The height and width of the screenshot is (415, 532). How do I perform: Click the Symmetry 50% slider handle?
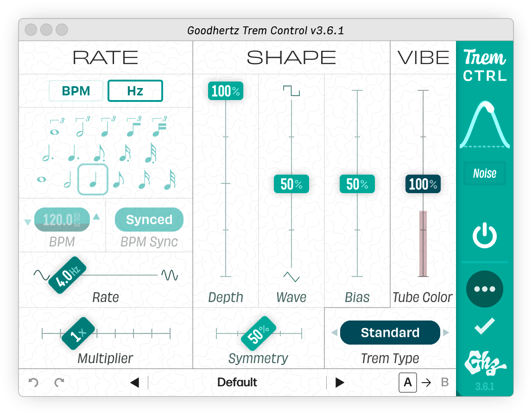259,333
